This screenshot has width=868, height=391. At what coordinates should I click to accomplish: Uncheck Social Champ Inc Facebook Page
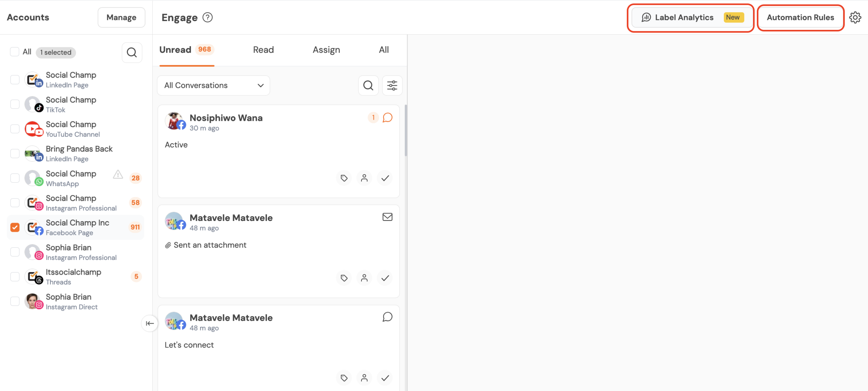[15, 227]
